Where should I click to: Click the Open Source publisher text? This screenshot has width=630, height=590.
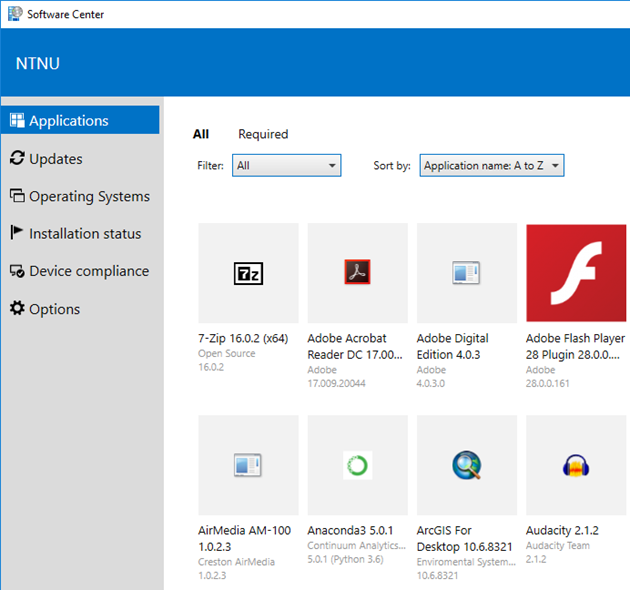227,353
